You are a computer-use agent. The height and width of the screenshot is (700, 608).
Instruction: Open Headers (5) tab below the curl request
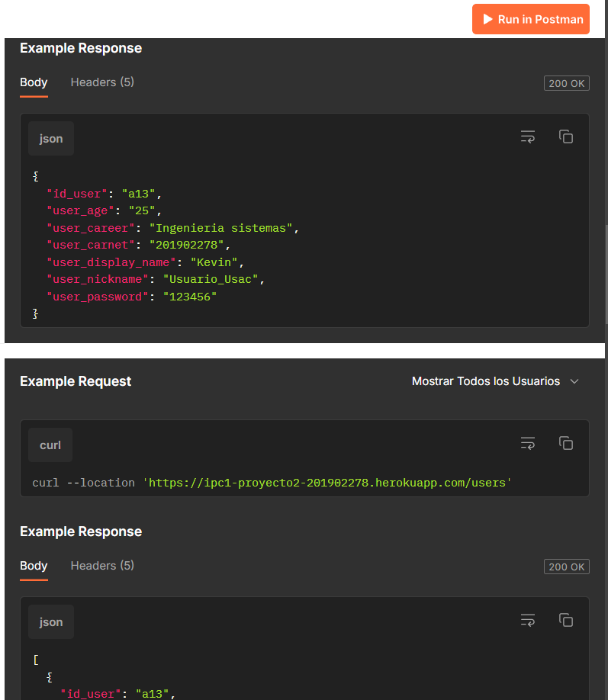coord(102,566)
